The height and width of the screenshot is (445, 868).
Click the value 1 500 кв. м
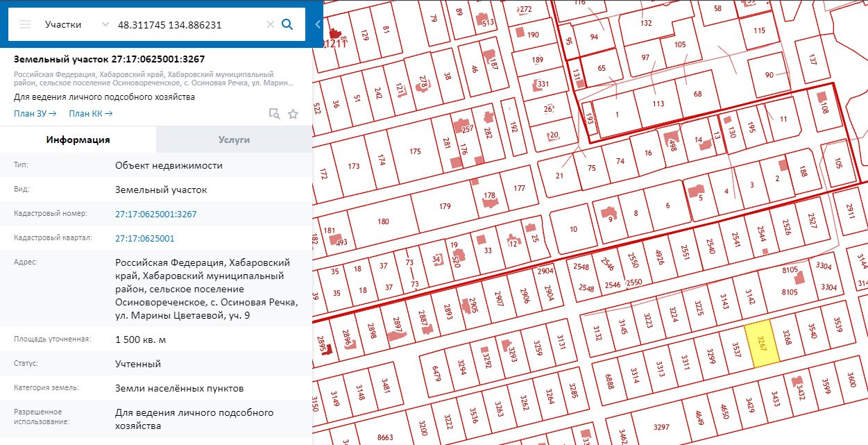tap(140, 339)
